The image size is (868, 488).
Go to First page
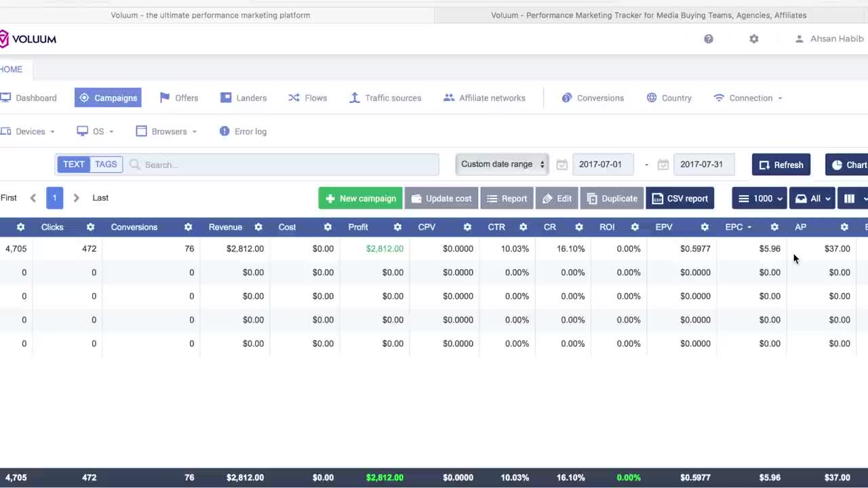coord(8,198)
